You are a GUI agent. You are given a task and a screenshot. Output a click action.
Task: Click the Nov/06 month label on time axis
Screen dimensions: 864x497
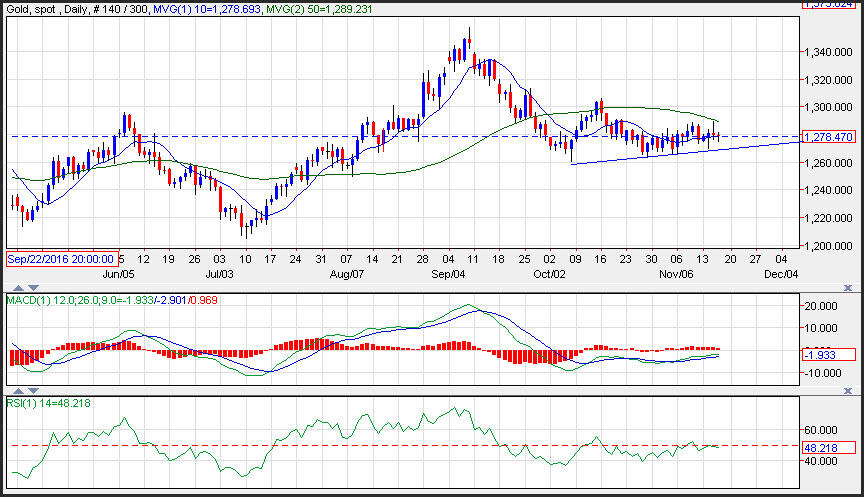pyautogui.click(x=677, y=273)
